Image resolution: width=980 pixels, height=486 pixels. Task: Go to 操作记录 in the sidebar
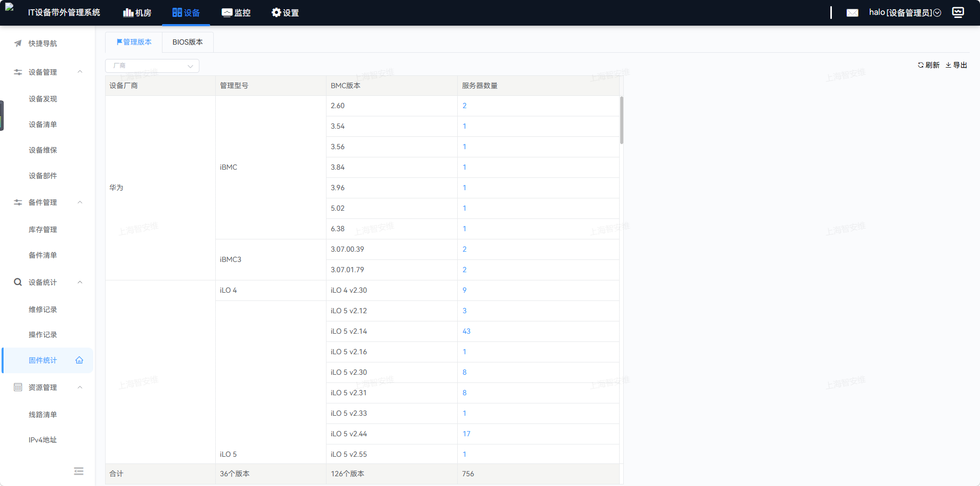43,335
